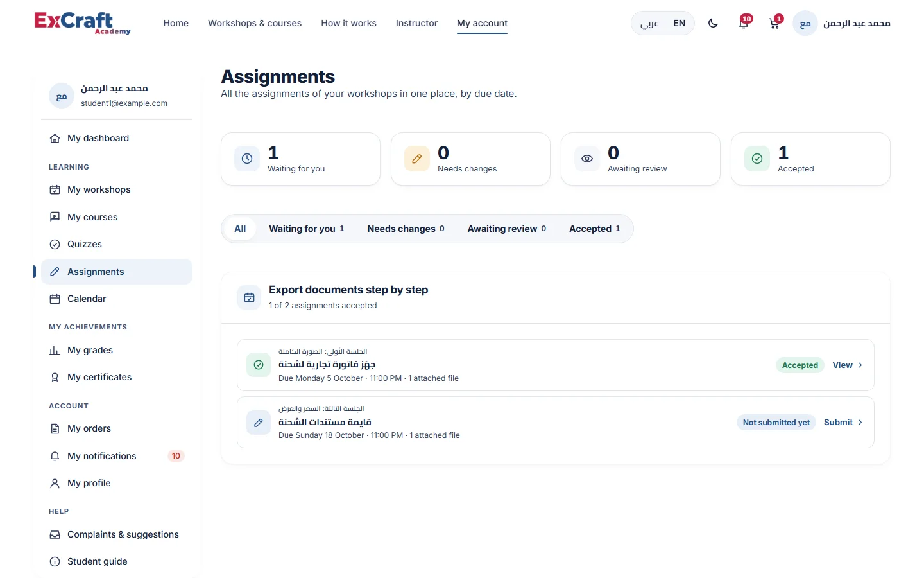Click the calendar icon beside Export documents workshop

[x=249, y=297]
